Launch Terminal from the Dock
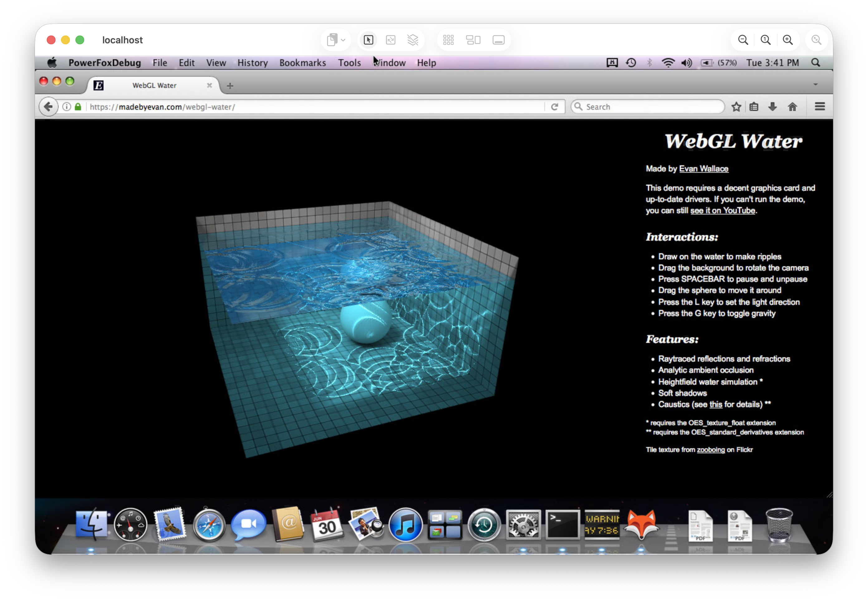 [562, 525]
